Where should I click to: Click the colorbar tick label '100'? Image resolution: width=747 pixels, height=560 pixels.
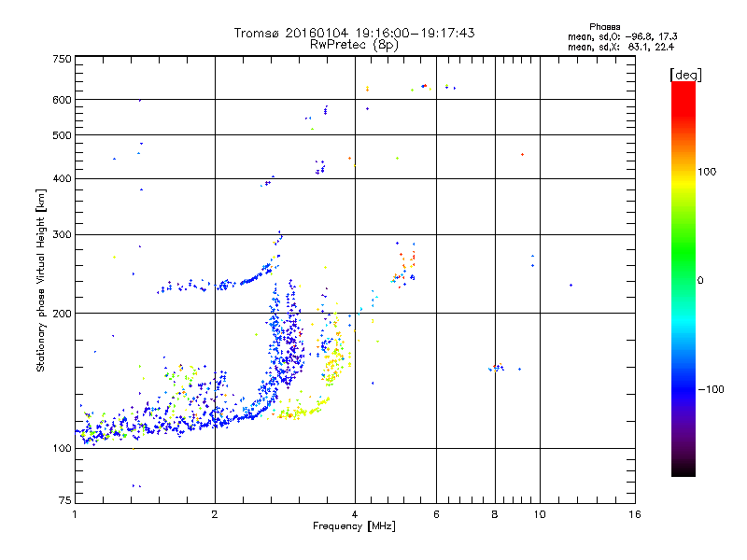click(707, 172)
